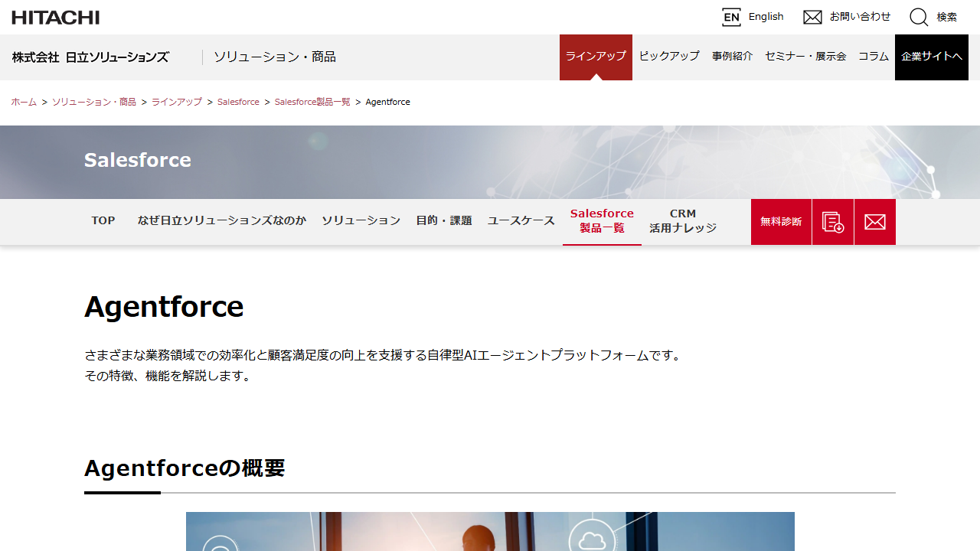Open the 事例紹介 nav item

tap(732, 57)
